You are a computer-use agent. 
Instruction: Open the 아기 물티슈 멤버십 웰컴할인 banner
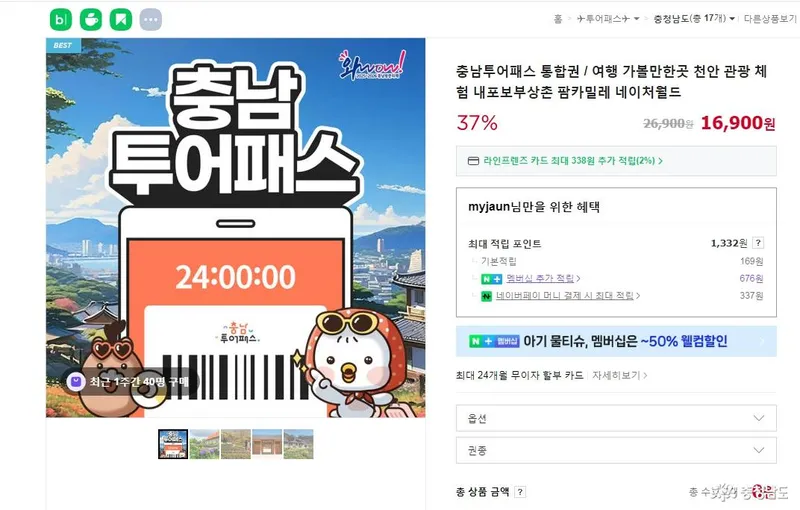pyautogui.click(x=616, y=341)
